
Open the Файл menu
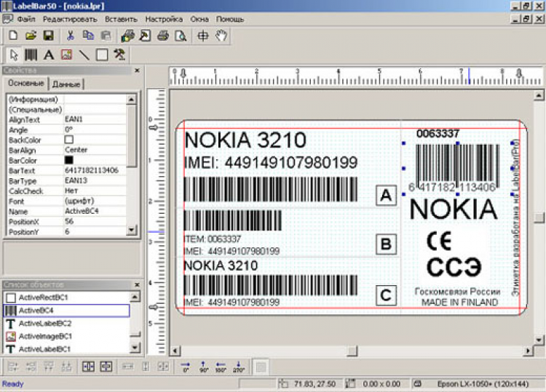click(26, 19)
